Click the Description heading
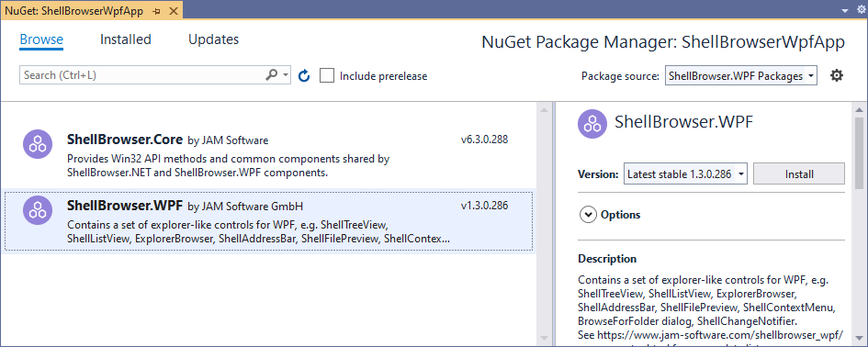 [607, 259]
